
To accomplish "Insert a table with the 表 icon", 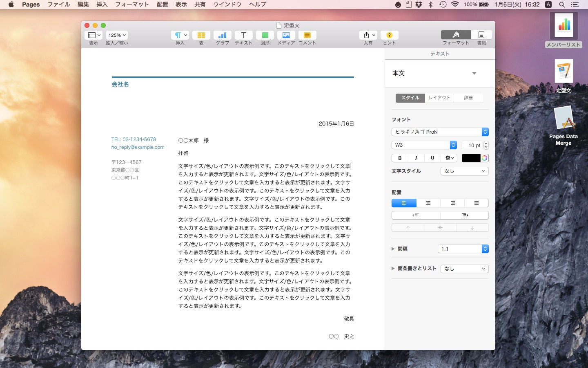I will (x=201, y=35).
